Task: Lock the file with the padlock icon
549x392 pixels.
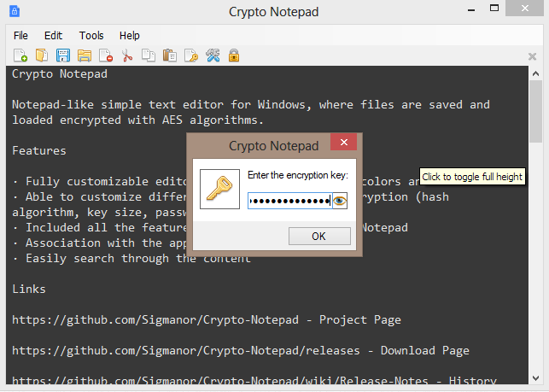Action: (x=234, y=56)
